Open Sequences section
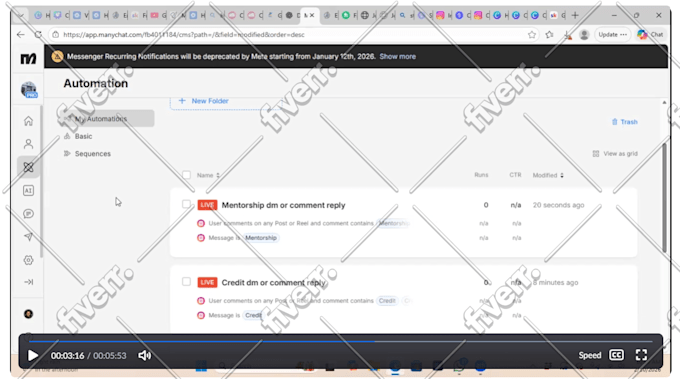Screen dimensions: 680x379 click(x=88, y=154)
